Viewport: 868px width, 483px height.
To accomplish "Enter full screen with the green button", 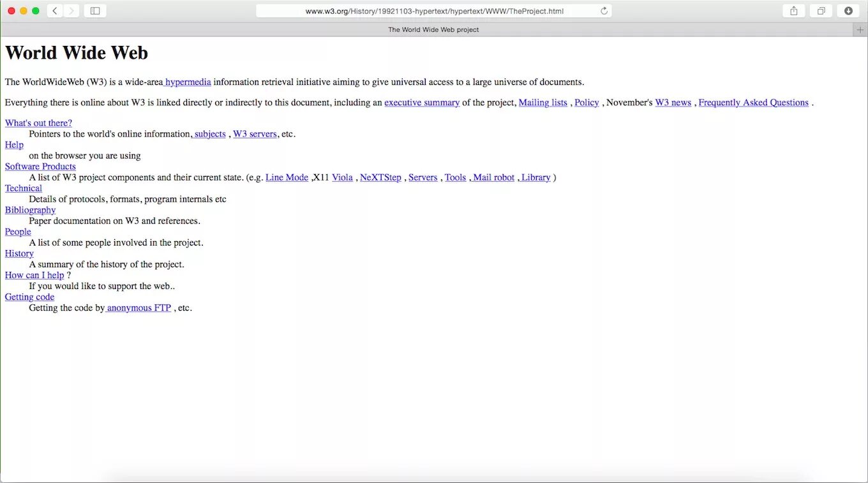I will pyautogui.click(x=36, y=11).
